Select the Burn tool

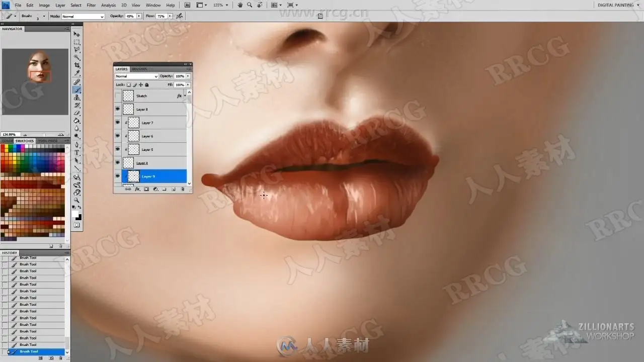tap(77, 136)
